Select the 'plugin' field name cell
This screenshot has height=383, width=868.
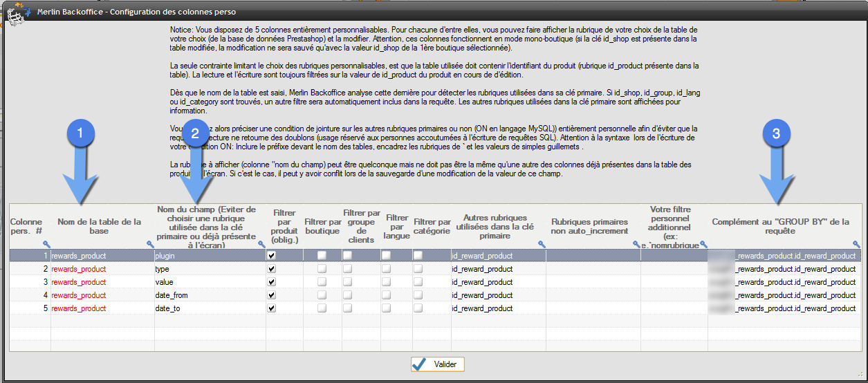[x=207, y=256]
